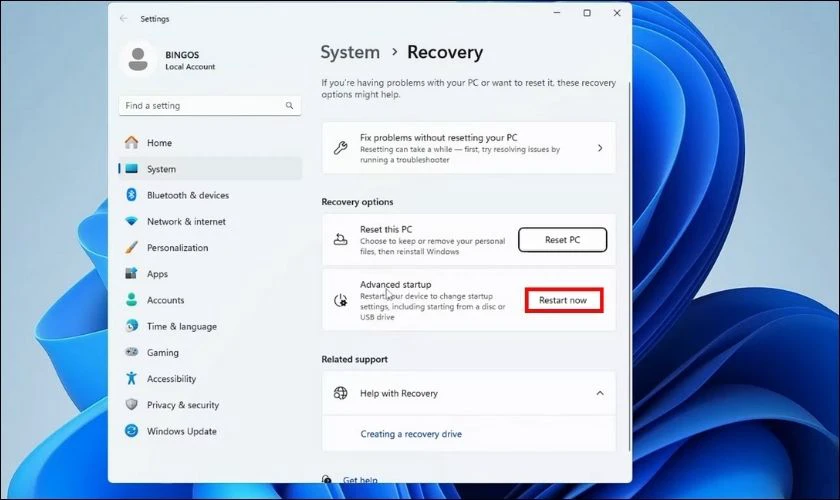
Task: Click the Find a setting search box
Action: (210, 106)
